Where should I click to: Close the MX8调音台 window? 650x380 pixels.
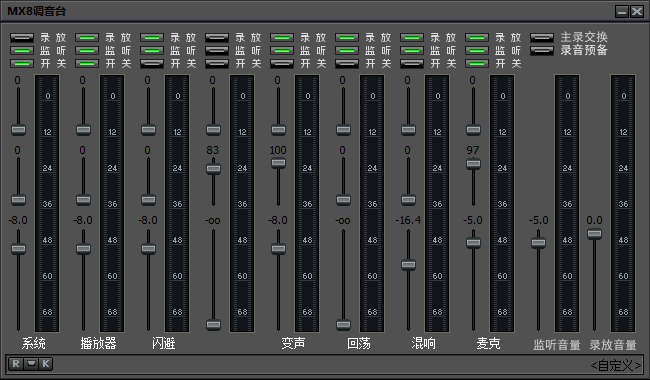tap(637, 12)
